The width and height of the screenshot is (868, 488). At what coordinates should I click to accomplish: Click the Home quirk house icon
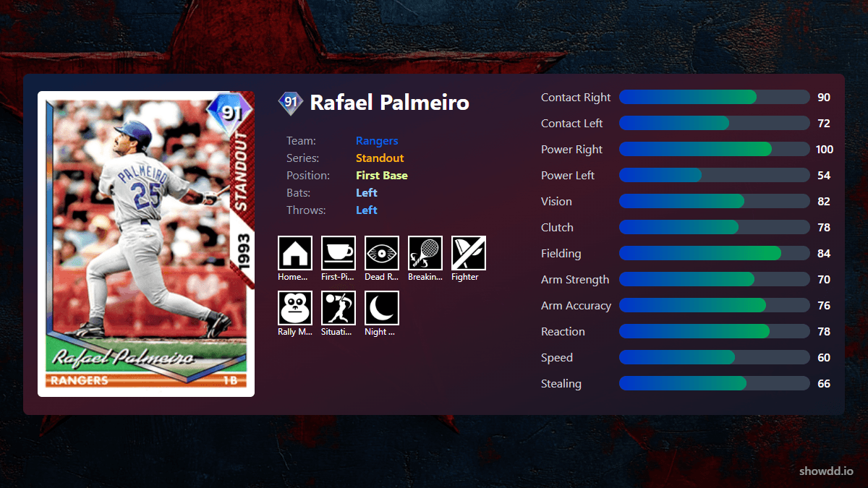pyautogui.click(x=295, y=253)
